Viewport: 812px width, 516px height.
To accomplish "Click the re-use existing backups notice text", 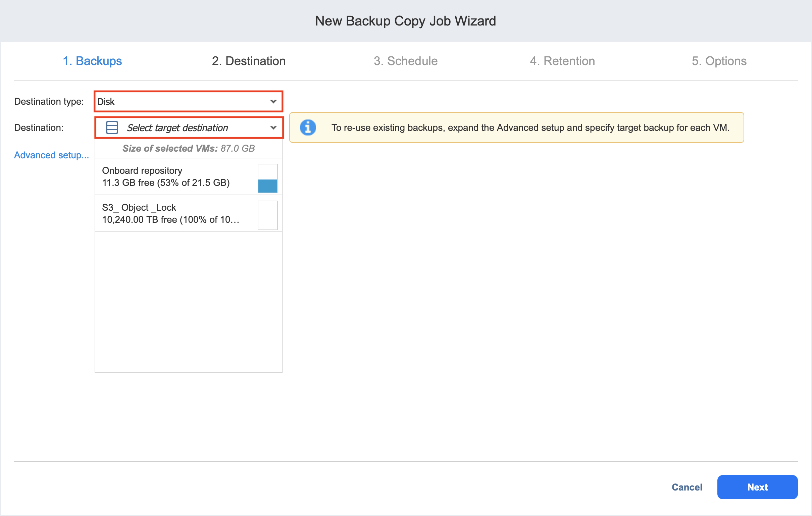I will click(530, 127).
